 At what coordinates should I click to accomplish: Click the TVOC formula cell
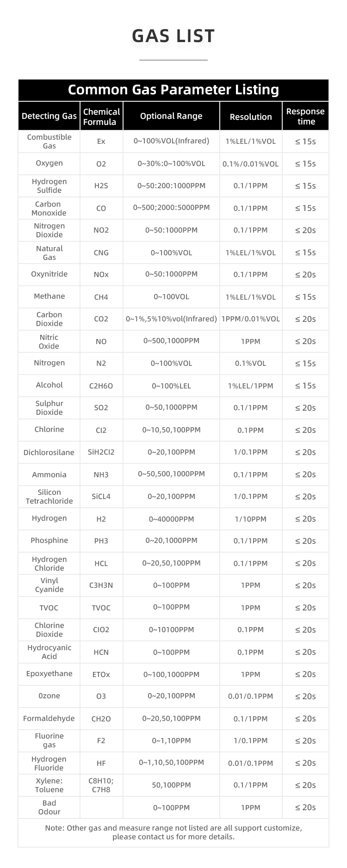tap(101, 608)
